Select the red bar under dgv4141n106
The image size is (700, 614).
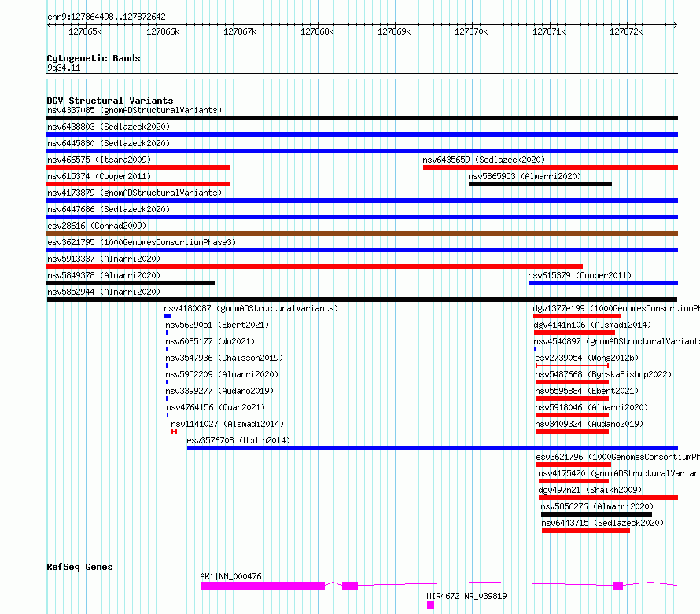[x=575, y=333]
